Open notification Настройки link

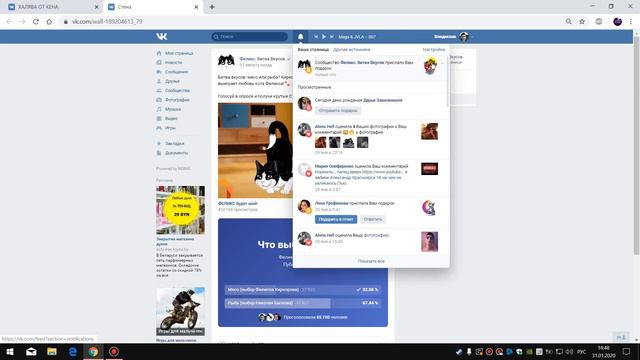coord(433,49)
